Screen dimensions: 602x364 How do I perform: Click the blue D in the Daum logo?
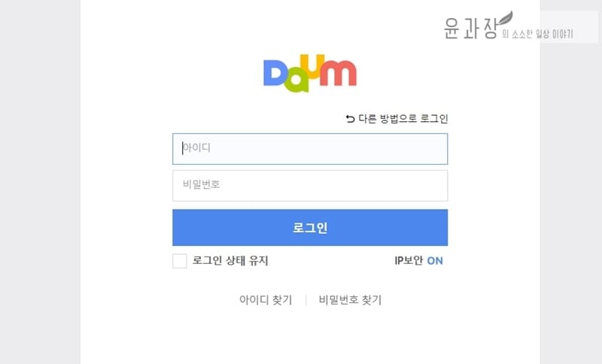point(275,73)
